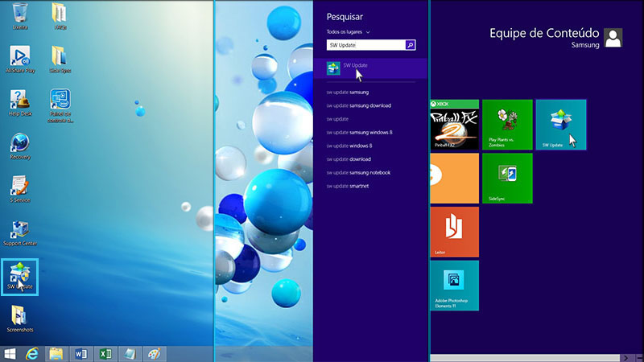Image resolution: width=644 pixels, height=362 pixels.
Task: Open Play Plants vs. Zombies tile
Action: pos(507,125)
